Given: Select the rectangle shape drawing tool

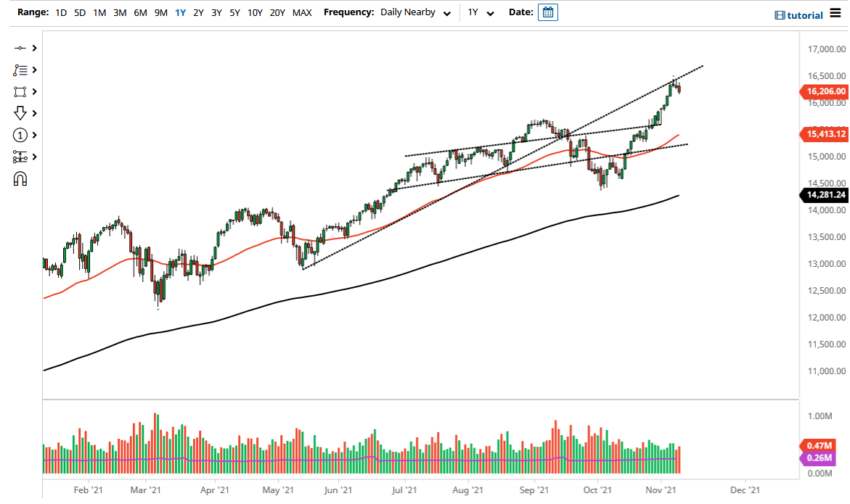Looking at the screenshot, I should (20, 91).
